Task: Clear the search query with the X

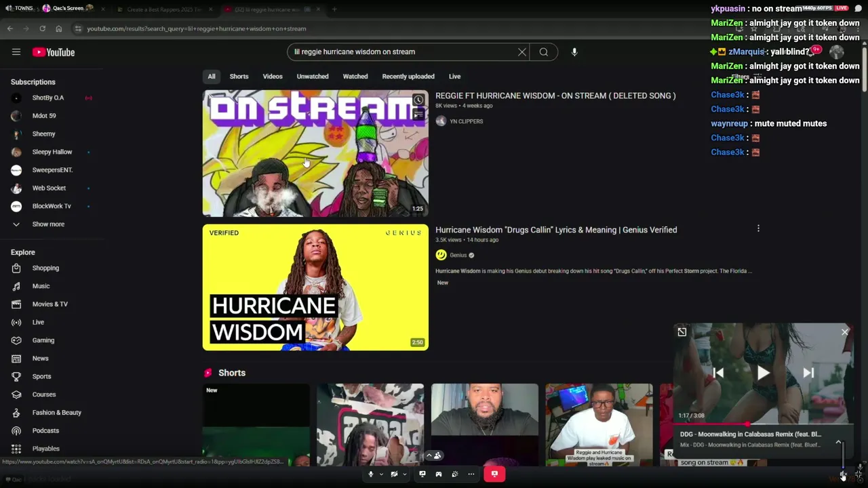Action: click(x=522, y=52)
